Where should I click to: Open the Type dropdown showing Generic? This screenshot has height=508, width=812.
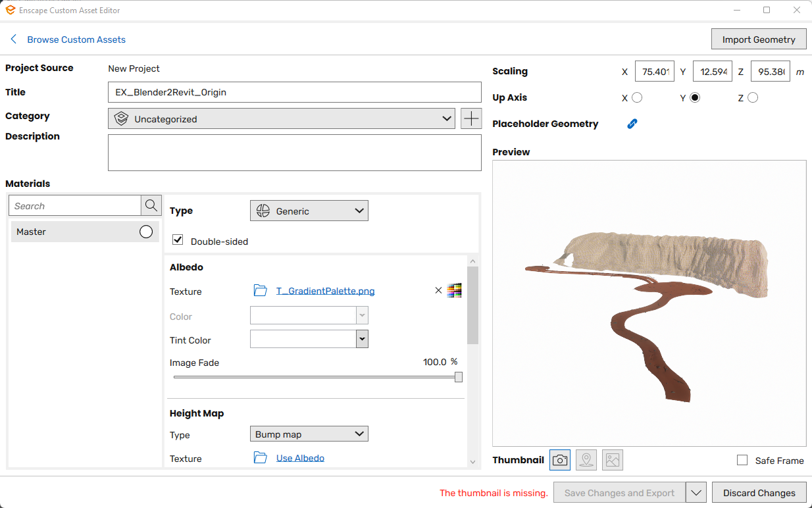[x=309, y=211]
